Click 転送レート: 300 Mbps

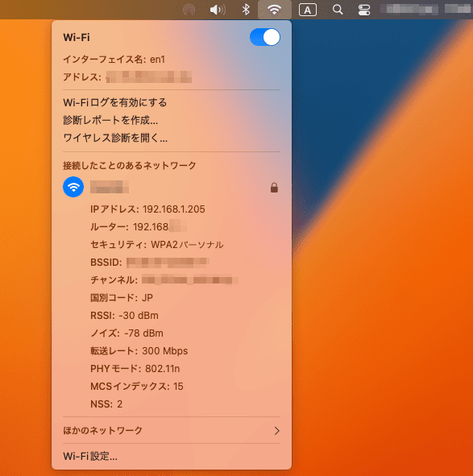[139, 351]
